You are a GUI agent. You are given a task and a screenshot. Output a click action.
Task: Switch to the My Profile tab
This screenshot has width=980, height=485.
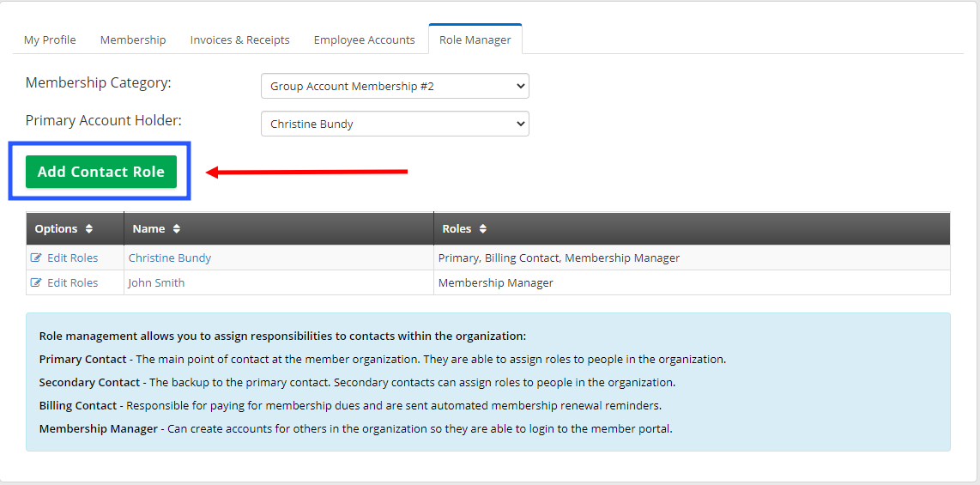(x=50, y=39)
